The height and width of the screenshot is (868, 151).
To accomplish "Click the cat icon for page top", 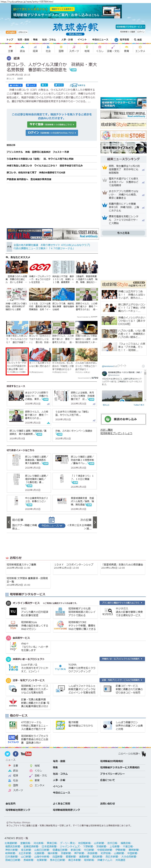I will (x=143, y=753).
